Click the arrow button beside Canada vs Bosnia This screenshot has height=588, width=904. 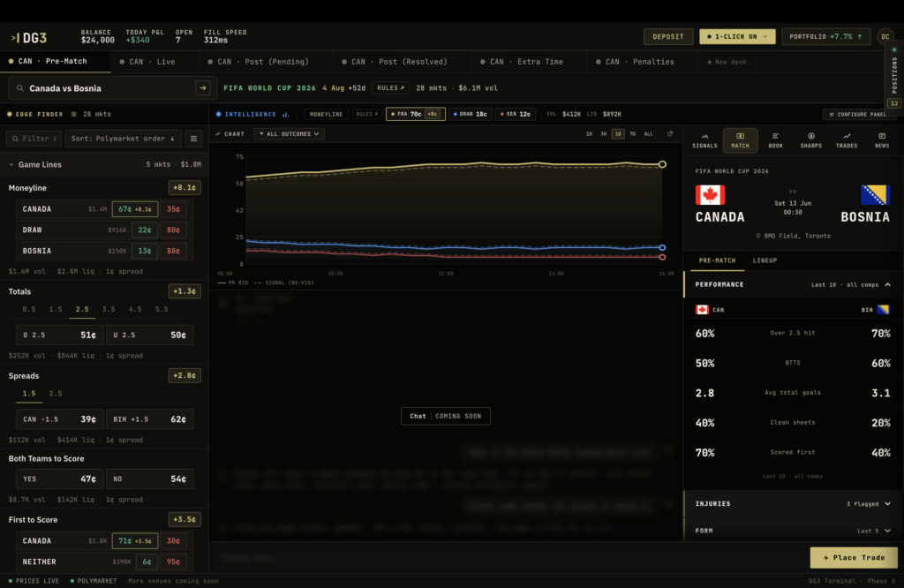pyautogui.click(x=202, y=88)
